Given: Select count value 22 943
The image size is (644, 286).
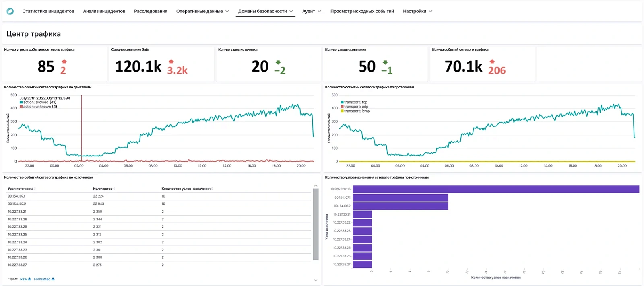Looking at the screenshot, I should click(98, 204).
